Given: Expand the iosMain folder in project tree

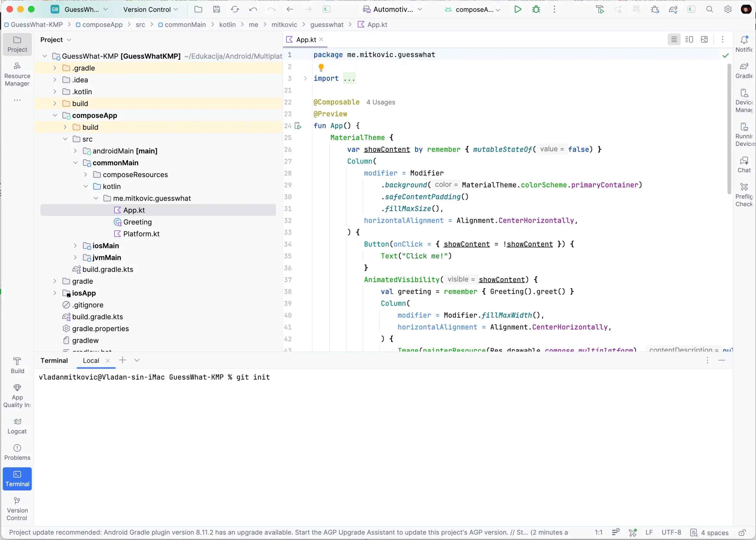Looking at the screenshot, I should click(x=75, y=246).
